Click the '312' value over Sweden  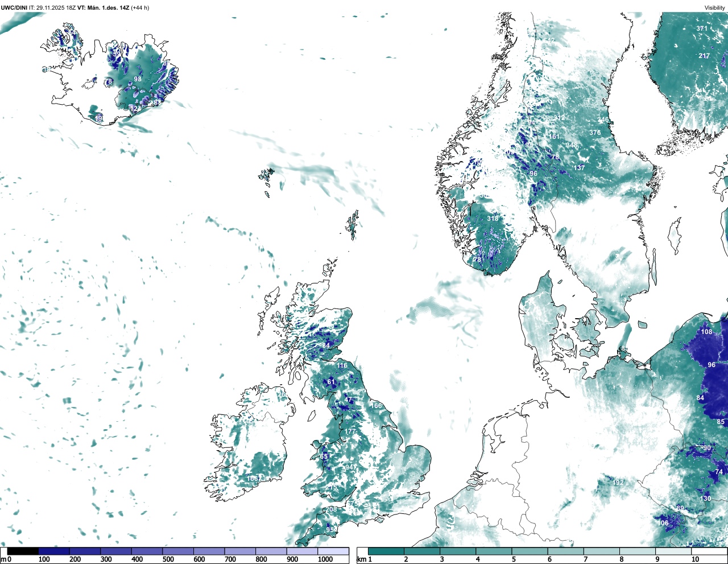pyautogui.click(x=560, y=118)
